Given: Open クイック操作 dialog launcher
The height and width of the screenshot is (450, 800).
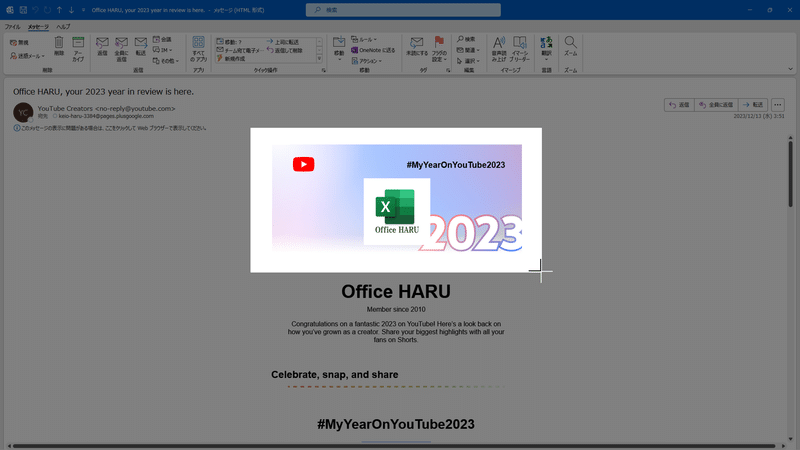Looking at the screenshot, I should coord(323,70).
